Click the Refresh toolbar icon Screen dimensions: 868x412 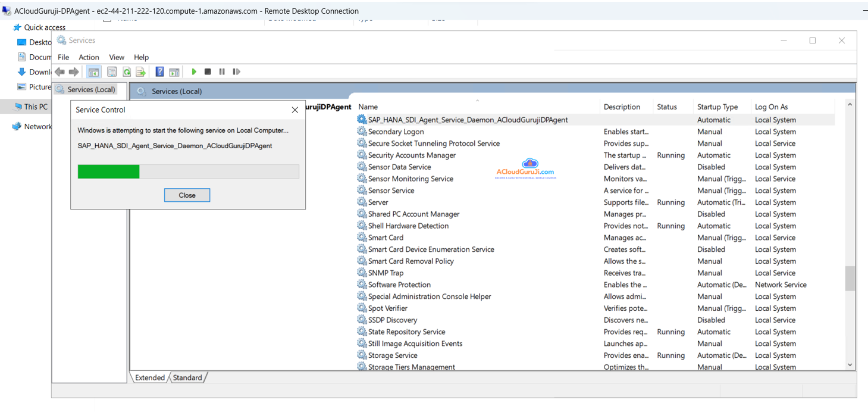[x=127, y=72]
